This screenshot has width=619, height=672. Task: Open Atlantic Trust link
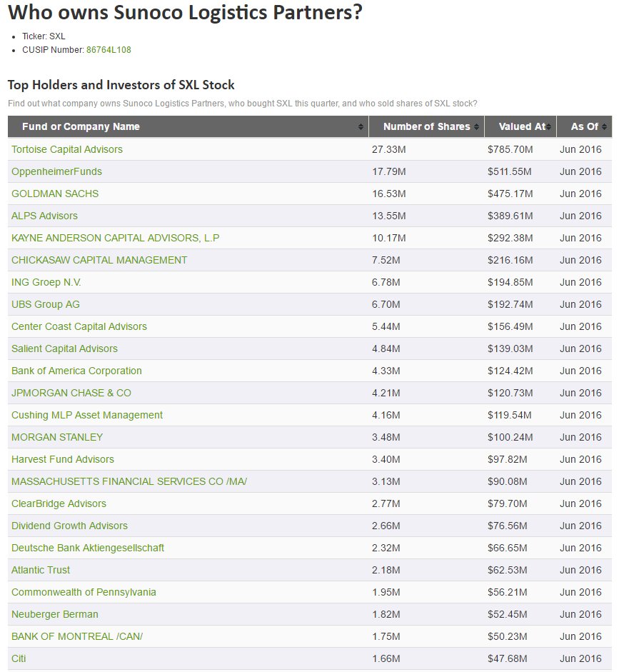click(41, 570)
